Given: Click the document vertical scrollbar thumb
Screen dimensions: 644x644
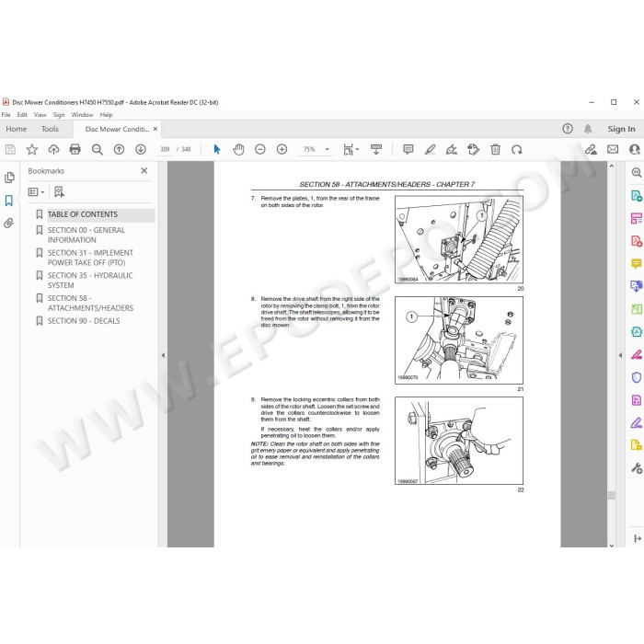Looking at the screenshot, I should click(x=612, y=495).
